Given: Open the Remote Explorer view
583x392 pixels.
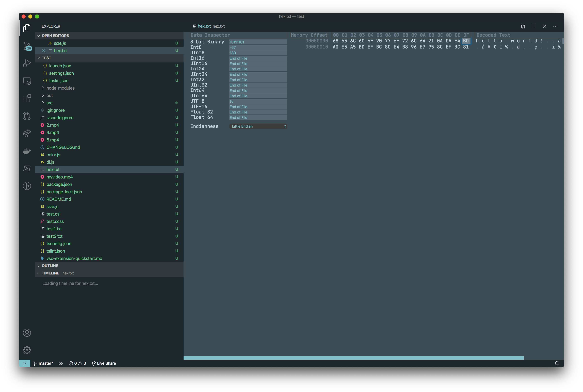Looking at the screenshot, I should coord(27,81).
